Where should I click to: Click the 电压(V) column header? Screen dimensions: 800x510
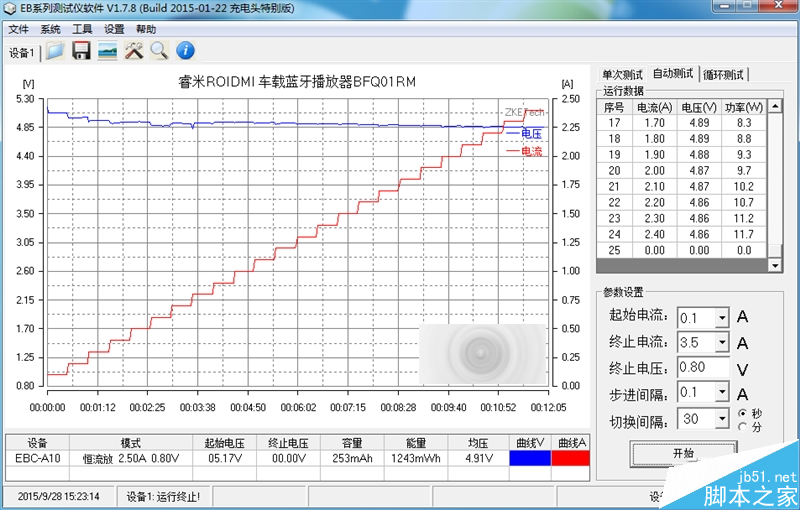(699, 107)
